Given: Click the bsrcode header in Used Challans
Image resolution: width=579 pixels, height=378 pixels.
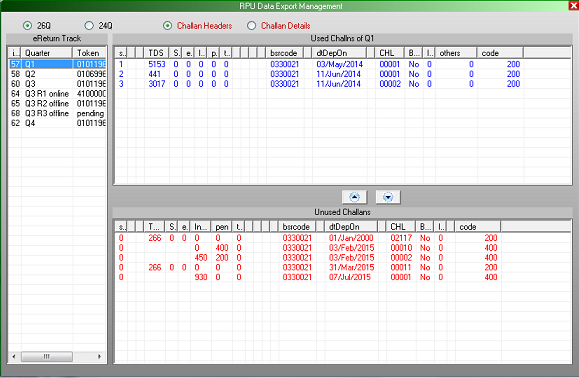Looking at the screenshot, I should point(285,53).
